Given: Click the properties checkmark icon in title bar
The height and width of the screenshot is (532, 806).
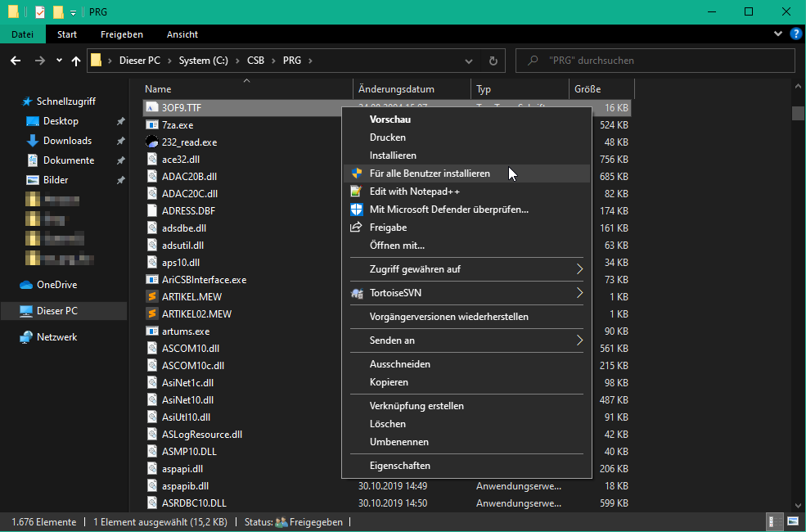Looking at the screenshot, I should (x=39, y=11).
